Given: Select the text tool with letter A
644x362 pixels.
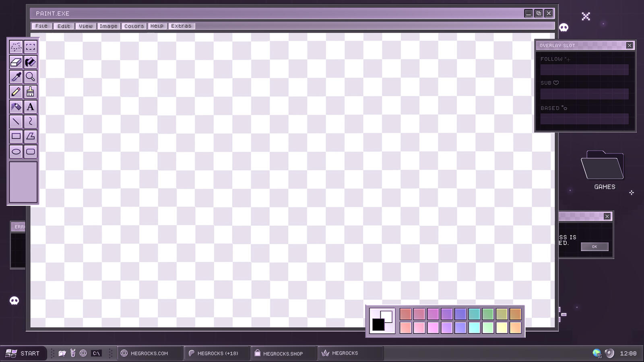Looking at the screenshot, I should 31,107.
